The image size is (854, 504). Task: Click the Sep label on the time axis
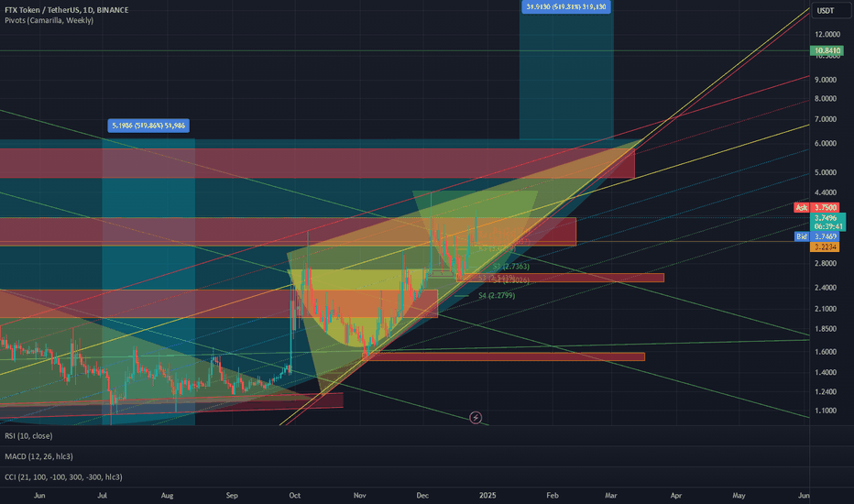(232, 495)
